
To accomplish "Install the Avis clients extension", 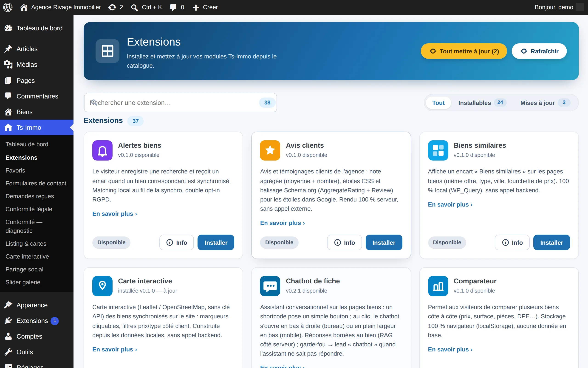I will (x=384, y=242).
